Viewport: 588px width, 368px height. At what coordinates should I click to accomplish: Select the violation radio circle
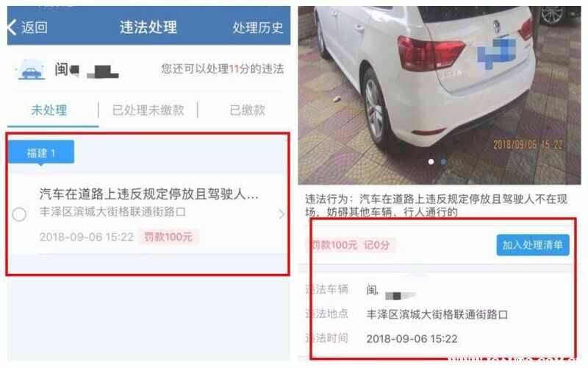(19, 214)
